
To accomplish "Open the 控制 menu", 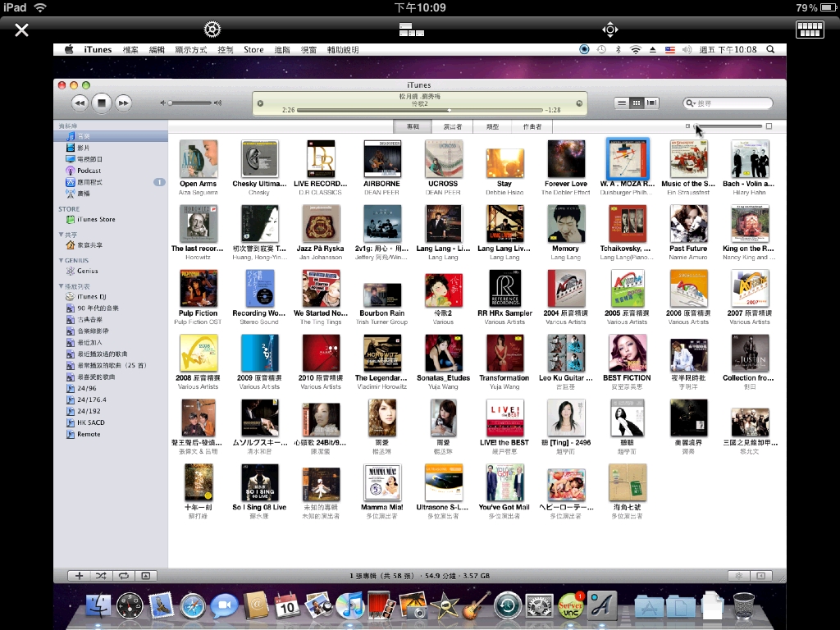I will tap(225, 49).
